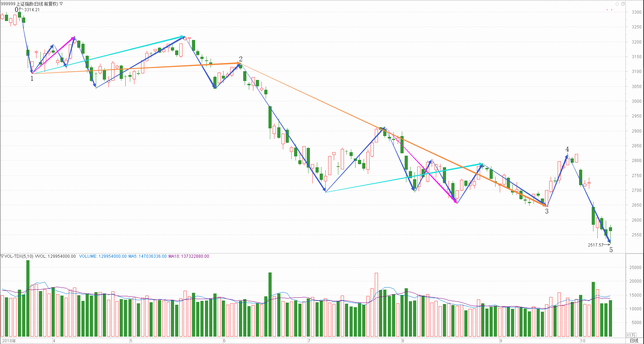644x344 pixels.
Task: Select wave label 4 at the peak
Action: pos(567,149)
